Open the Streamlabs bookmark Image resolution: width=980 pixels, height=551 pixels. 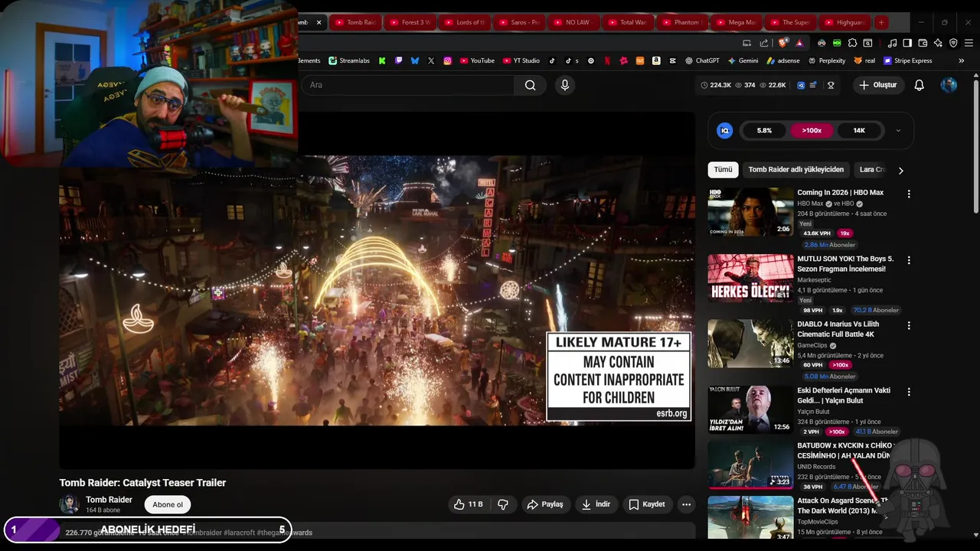pyautogui.click(x=349, y=60)
